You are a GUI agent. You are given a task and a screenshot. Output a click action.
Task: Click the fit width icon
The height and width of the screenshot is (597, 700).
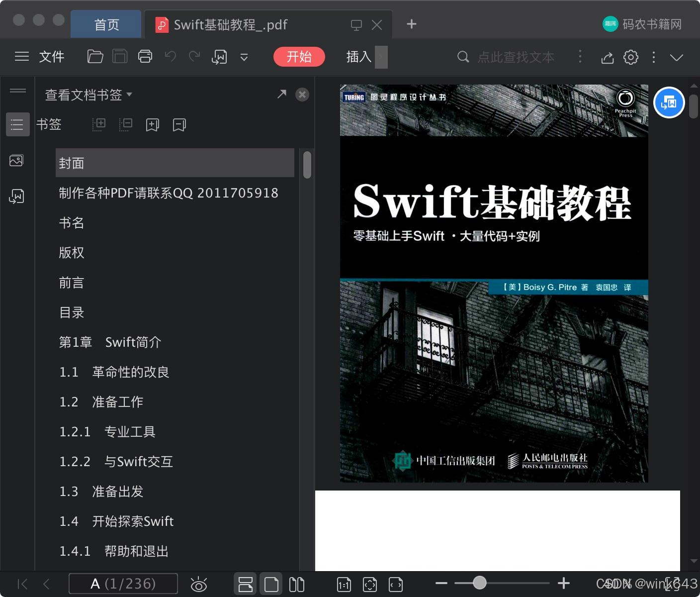click(396, 585)
